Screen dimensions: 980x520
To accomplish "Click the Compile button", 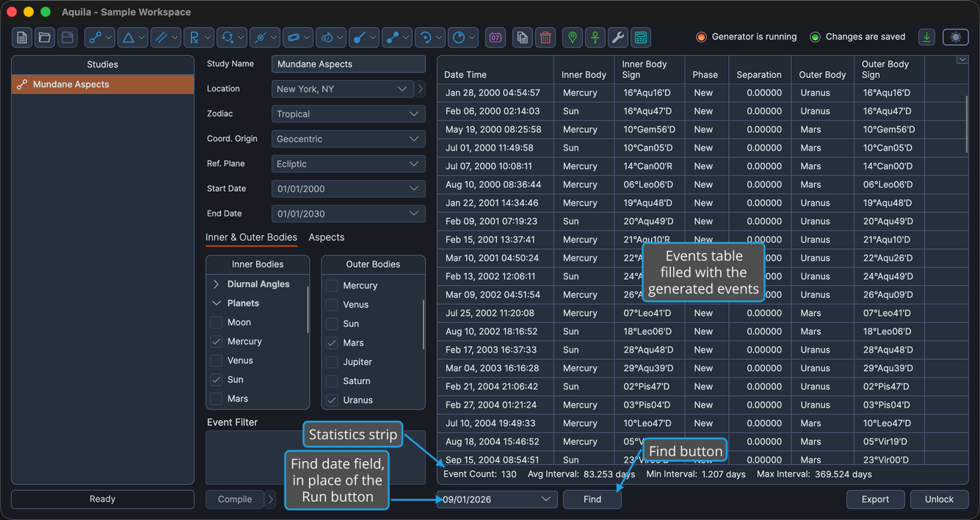I will [x=235, y=499].
